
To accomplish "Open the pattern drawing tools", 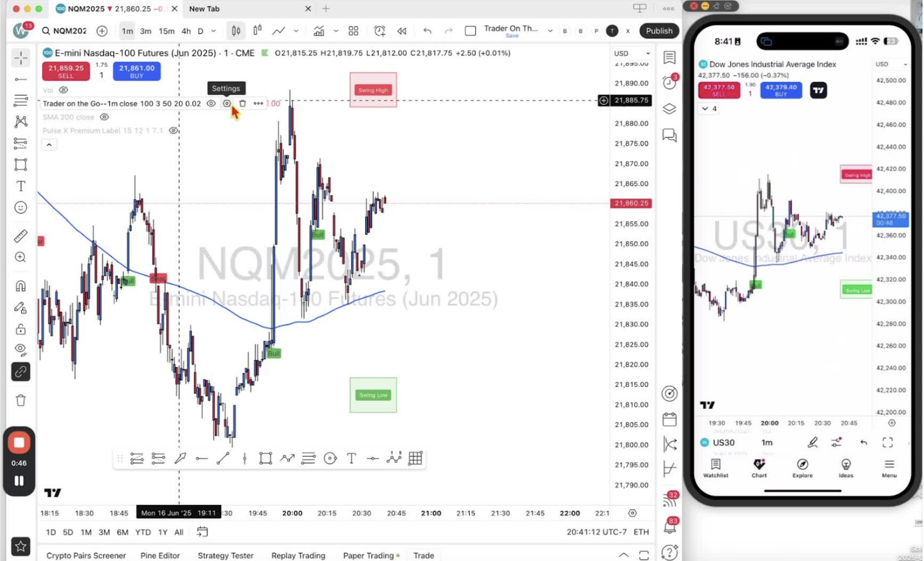I will [21, 122].
